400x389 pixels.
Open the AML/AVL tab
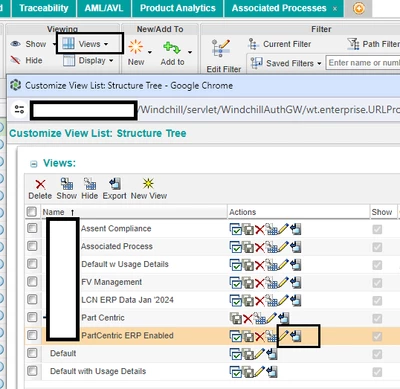pos(104,8)
